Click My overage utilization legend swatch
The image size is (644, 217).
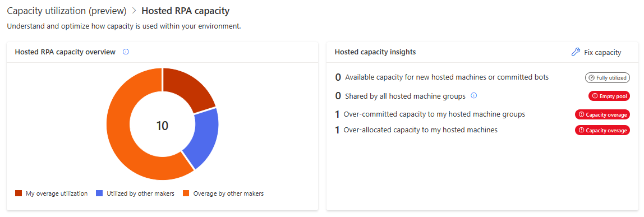(x=19, y=193)
